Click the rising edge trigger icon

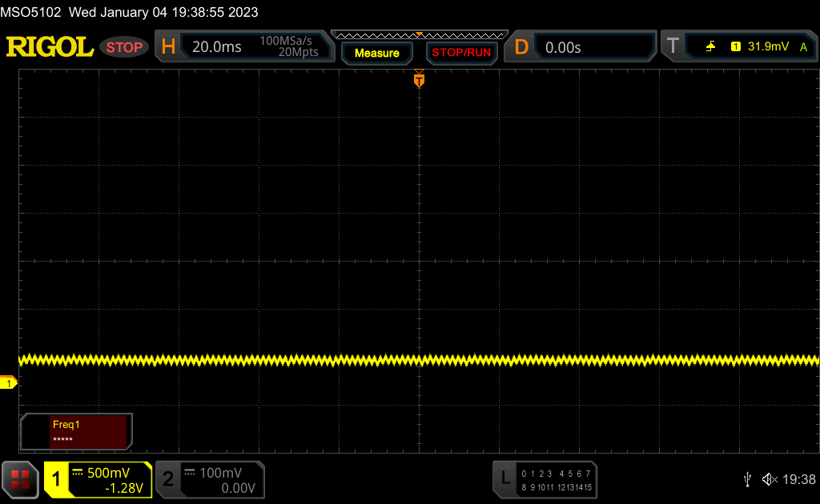coord(711,46)
